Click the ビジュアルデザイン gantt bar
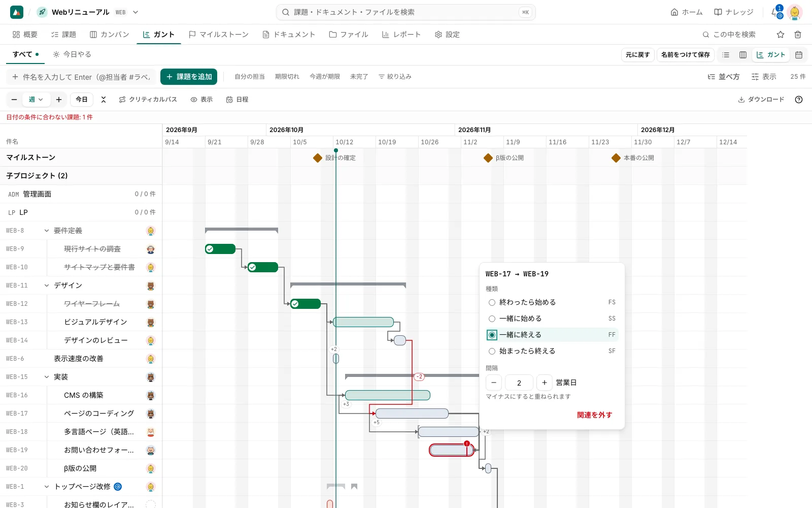The height and width of the screenshot is (508, 812). click(x=363, y=322)
